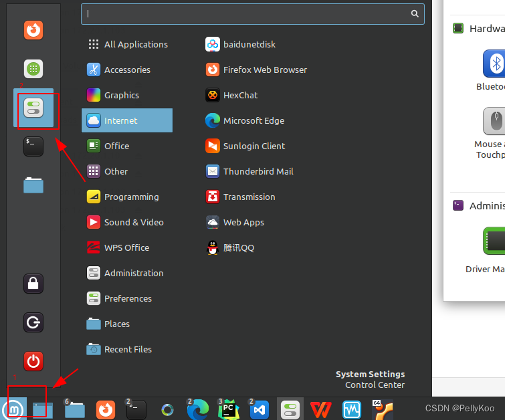Open the file manager group on the taskbar
Image resolution: width=505 pixels, height=420 pixels.
tap(75, 410)
